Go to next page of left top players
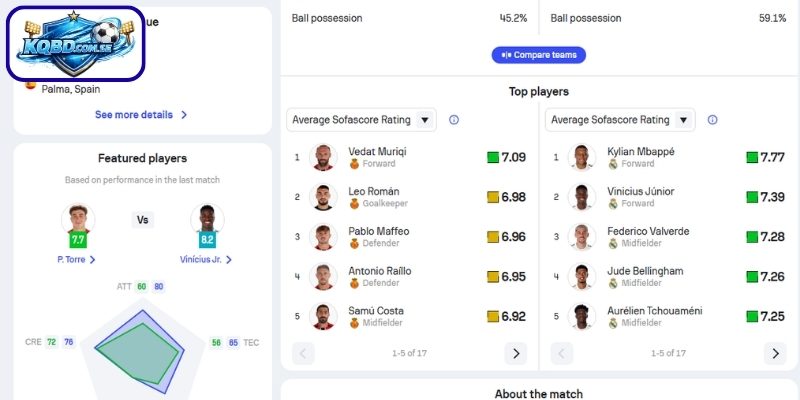The height and width of the screenshot is (400, 800). [515, 353]
